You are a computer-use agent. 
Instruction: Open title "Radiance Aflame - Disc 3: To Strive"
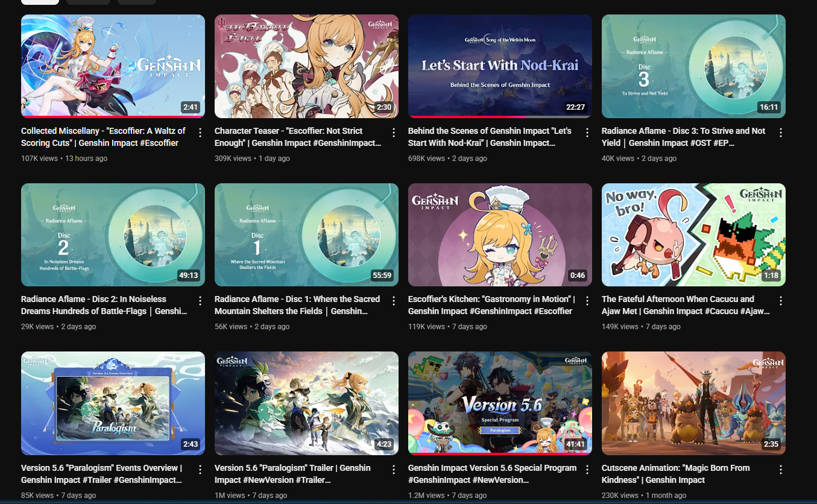(x=683, y=137)
